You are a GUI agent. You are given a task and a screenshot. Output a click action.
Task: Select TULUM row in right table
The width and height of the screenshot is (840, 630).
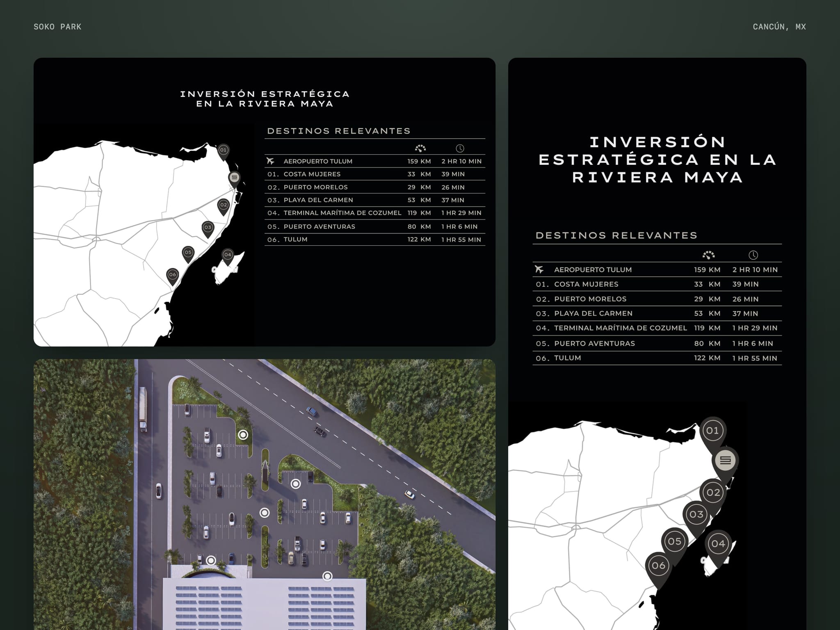[x=657, y=358]
